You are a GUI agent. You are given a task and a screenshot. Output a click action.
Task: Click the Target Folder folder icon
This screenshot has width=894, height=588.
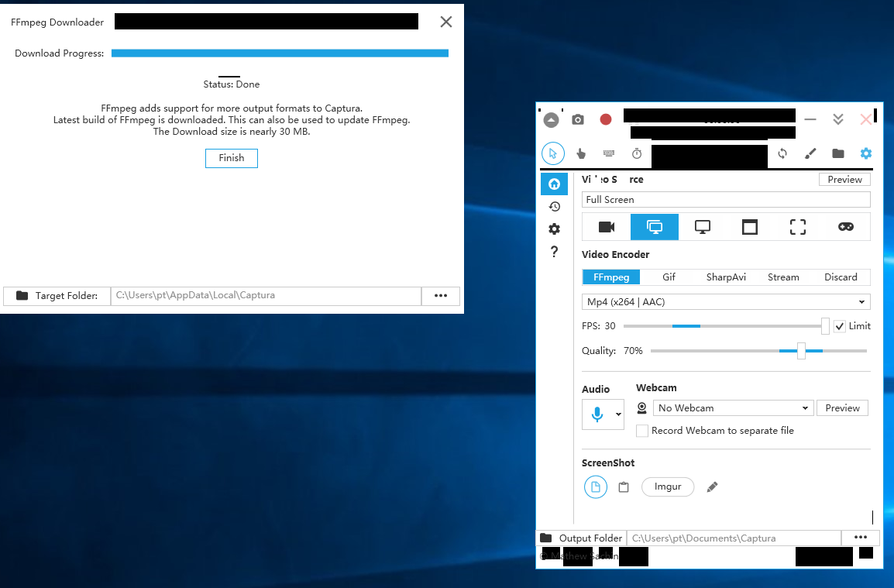click(x=22, y=295)
